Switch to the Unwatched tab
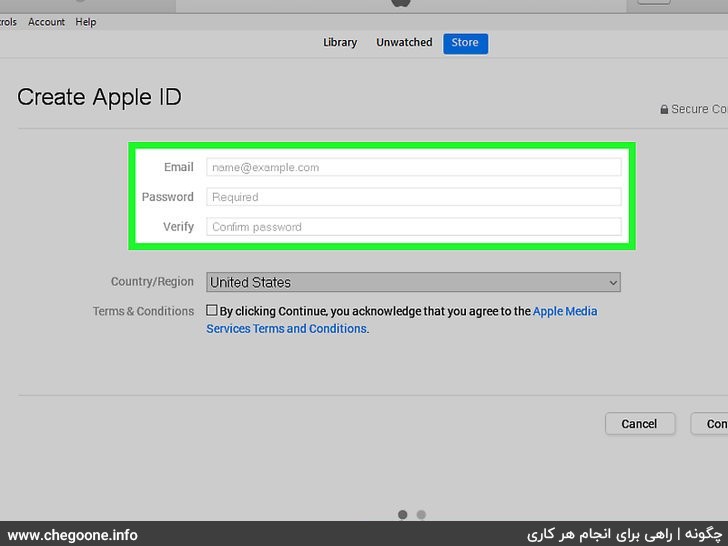 coord(404,43)
